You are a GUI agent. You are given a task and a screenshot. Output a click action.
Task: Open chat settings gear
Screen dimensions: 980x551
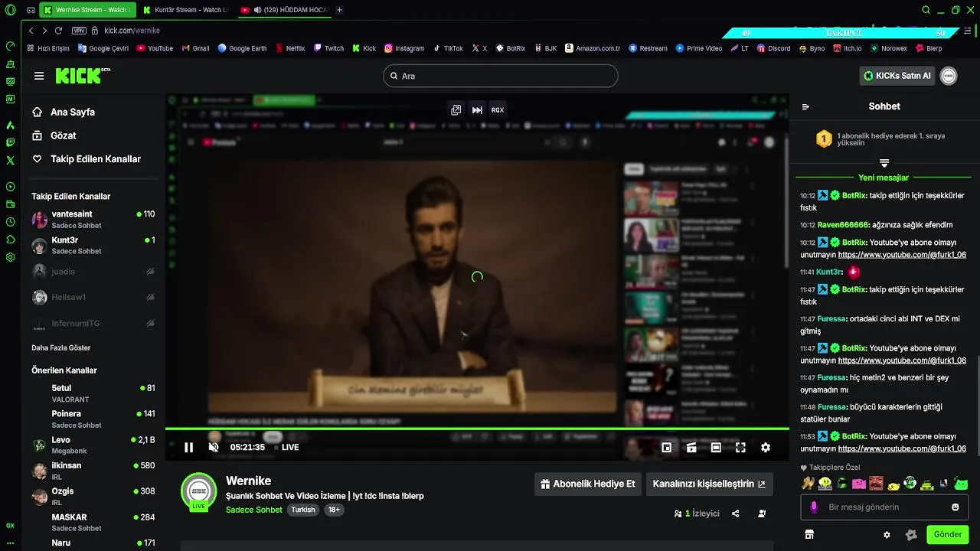point(887,535)
